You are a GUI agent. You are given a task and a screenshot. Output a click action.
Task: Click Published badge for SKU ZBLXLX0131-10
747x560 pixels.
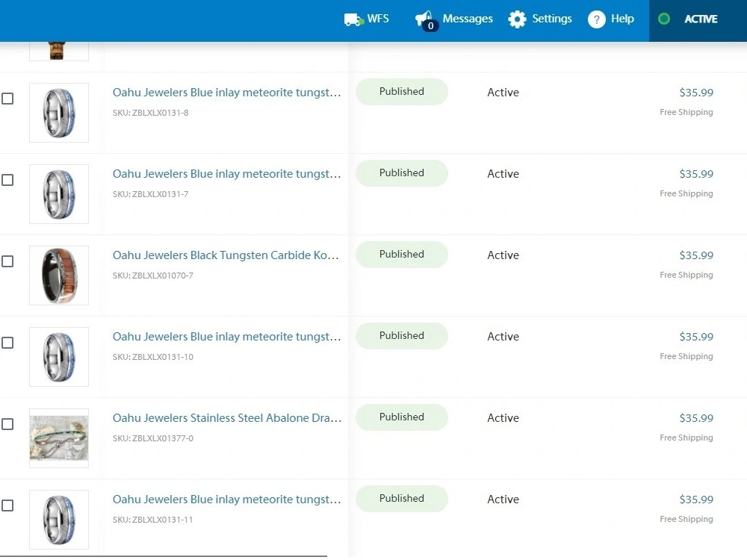[x=402, y=336]
